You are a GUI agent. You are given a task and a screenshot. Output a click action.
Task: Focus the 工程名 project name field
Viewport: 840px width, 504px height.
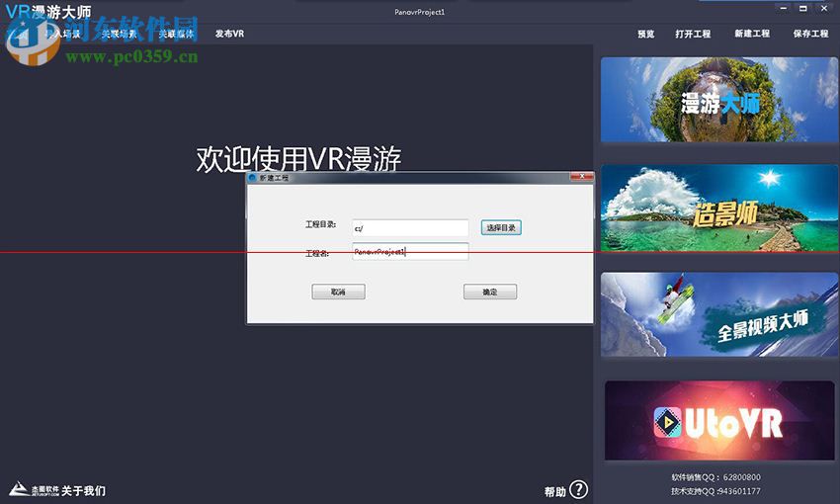(x=410, y=251)
